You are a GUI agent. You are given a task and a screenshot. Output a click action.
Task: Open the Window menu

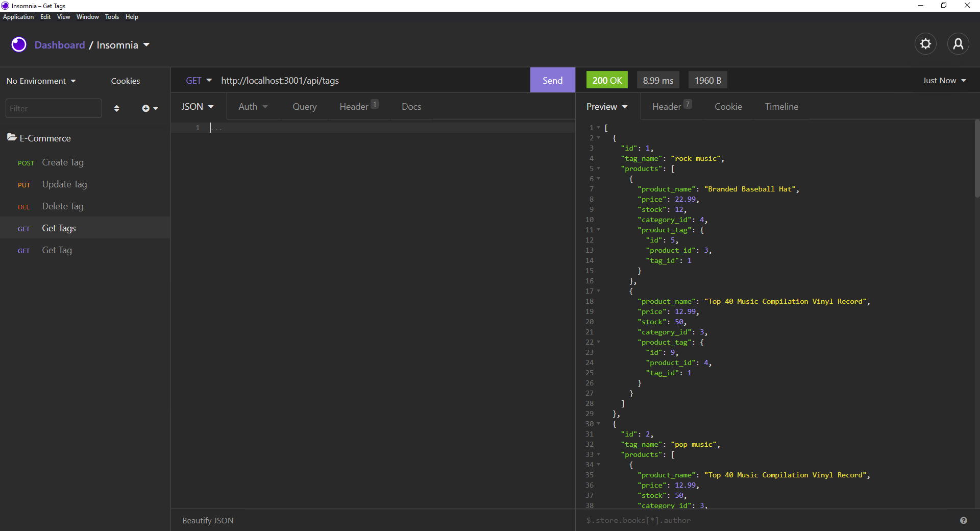[x=88, y=17]
